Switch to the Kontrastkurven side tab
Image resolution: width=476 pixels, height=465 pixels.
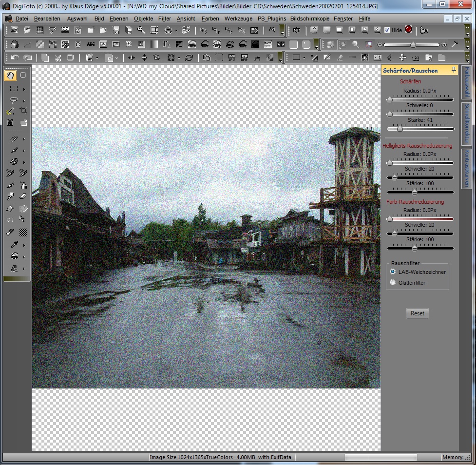pyautogui.click(x=466, y=168)
